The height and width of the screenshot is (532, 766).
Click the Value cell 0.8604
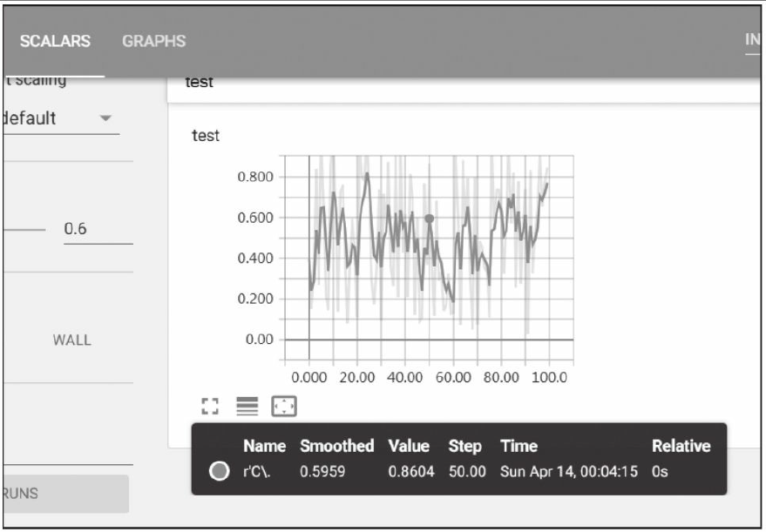[x=410, y=471]
